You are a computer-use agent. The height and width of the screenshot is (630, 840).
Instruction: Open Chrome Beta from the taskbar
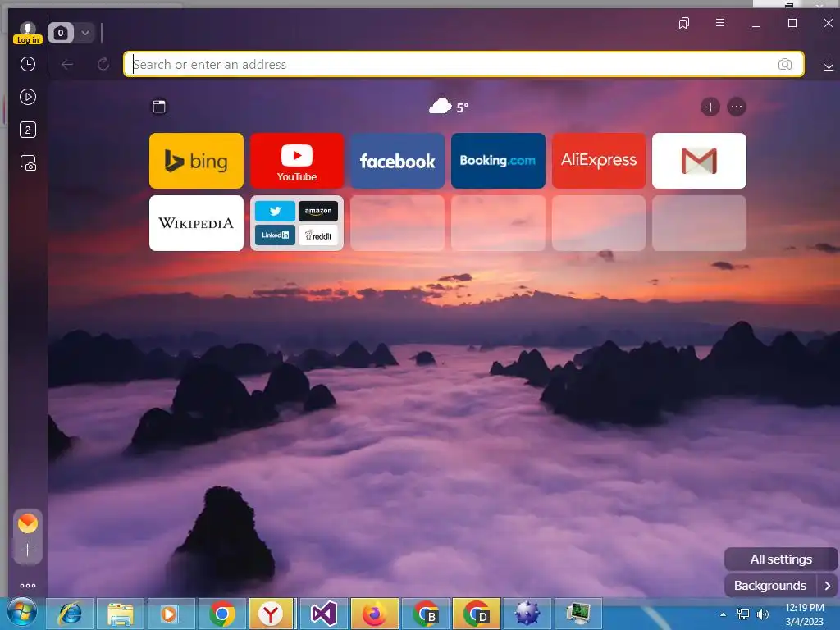[x=426, y=614]
